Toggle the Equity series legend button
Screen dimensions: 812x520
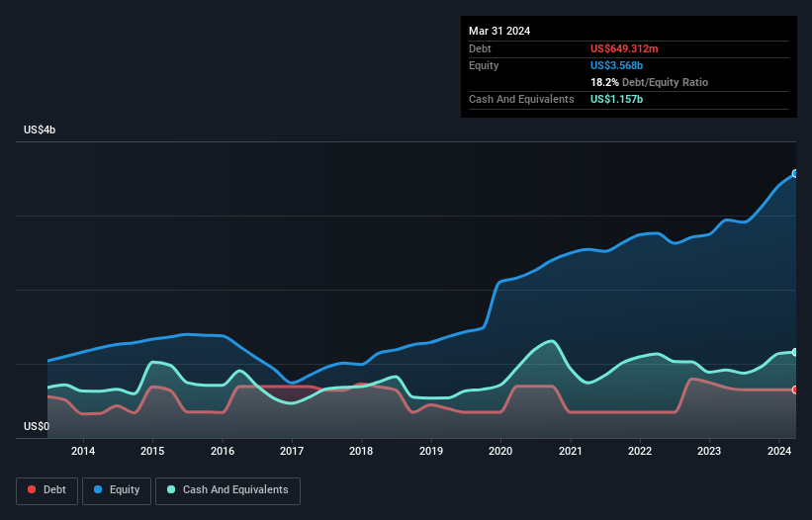[x=117, y=490]
